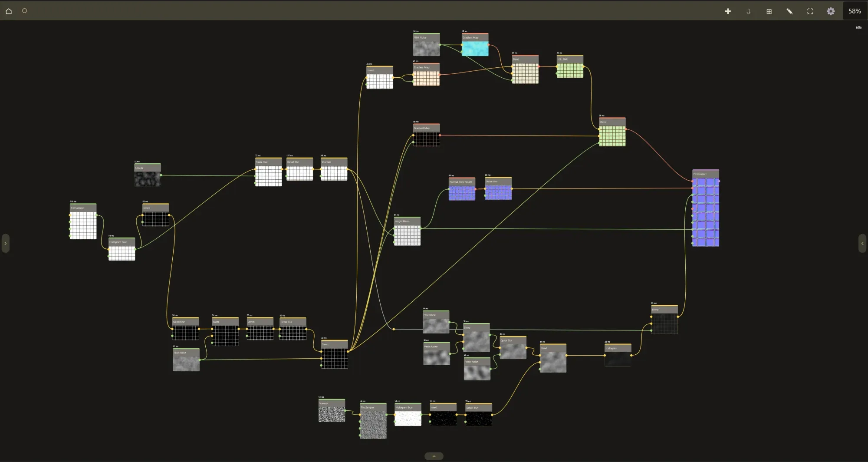Click the Height Blend node output port
Screen dimensions: 868x462
click(x=421, y=228)
